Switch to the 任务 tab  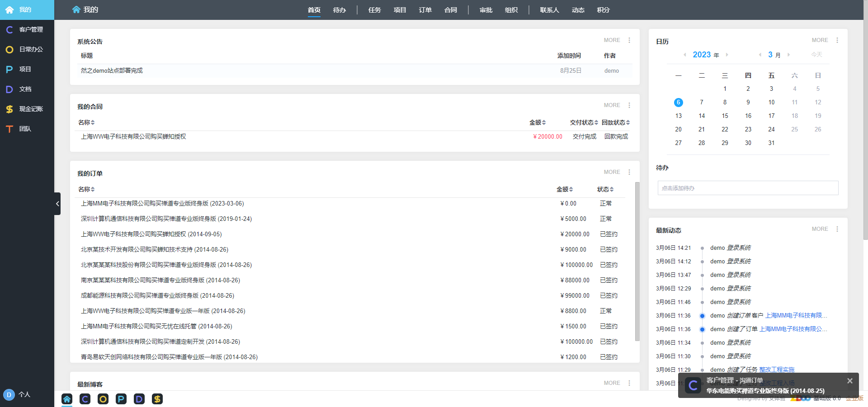pos(375,10)
